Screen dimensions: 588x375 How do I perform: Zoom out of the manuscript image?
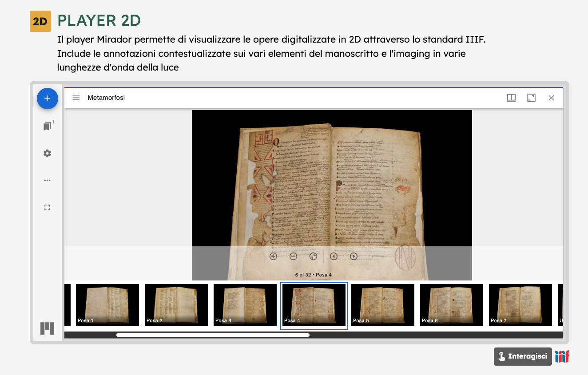[x=293, y=256]
